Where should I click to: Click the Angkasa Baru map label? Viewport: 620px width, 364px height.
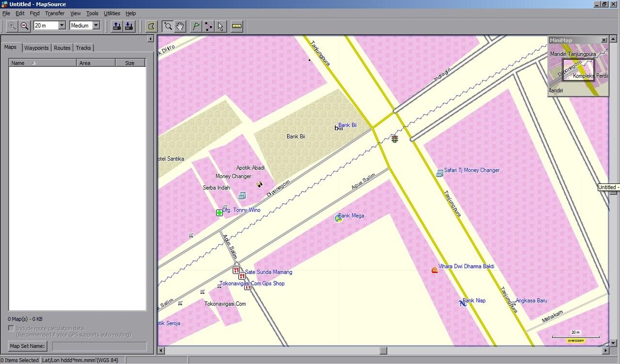coord(531,301)
